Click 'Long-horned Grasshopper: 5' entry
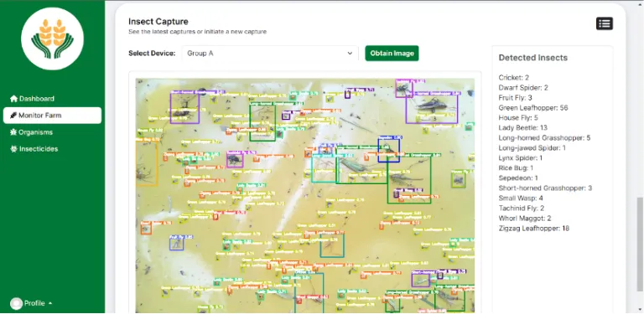Image resolution: width=644 pixels, height=314 pixels. [544, 137]
